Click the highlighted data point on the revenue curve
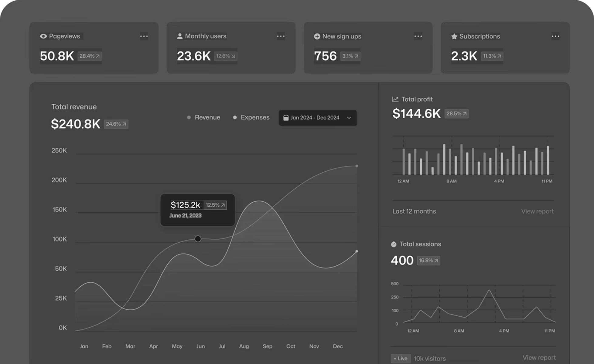This screenshot has width=594, height=364. 198,239
